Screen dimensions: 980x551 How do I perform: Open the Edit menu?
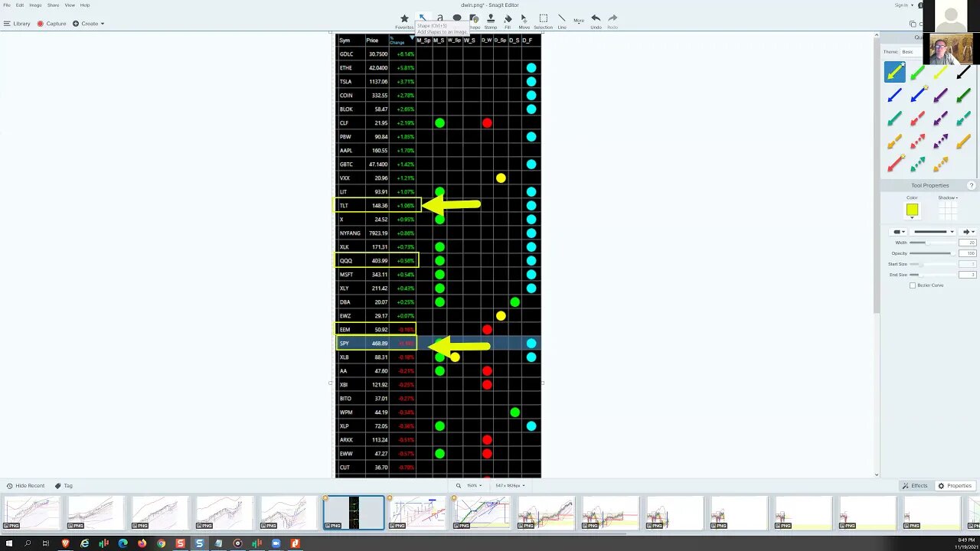pos(20,5)
